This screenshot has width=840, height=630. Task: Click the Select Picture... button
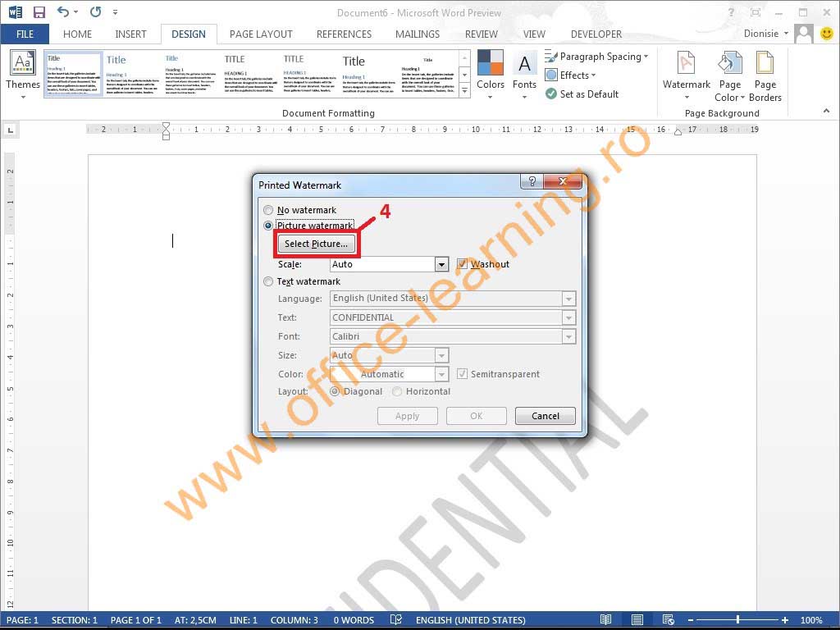[x=316, y=244]
